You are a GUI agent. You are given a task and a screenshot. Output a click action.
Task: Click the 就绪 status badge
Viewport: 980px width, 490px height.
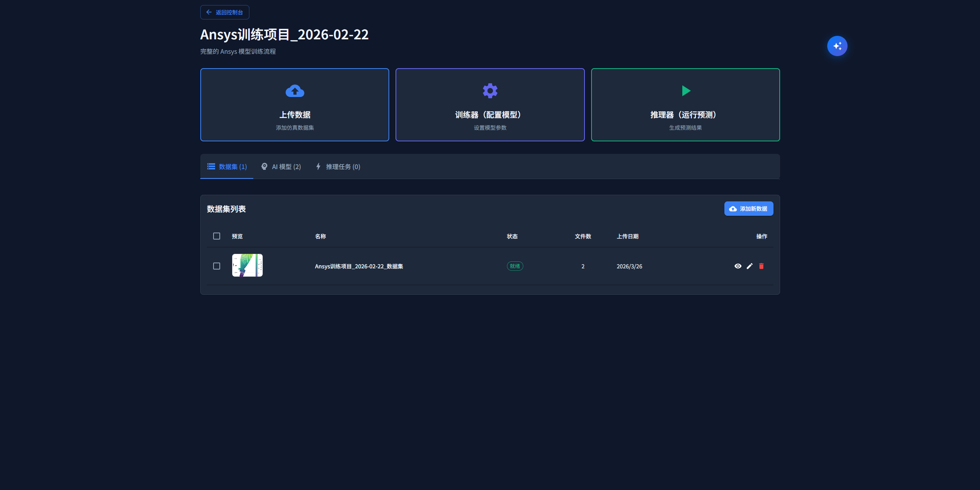click(x=515, y=266)
